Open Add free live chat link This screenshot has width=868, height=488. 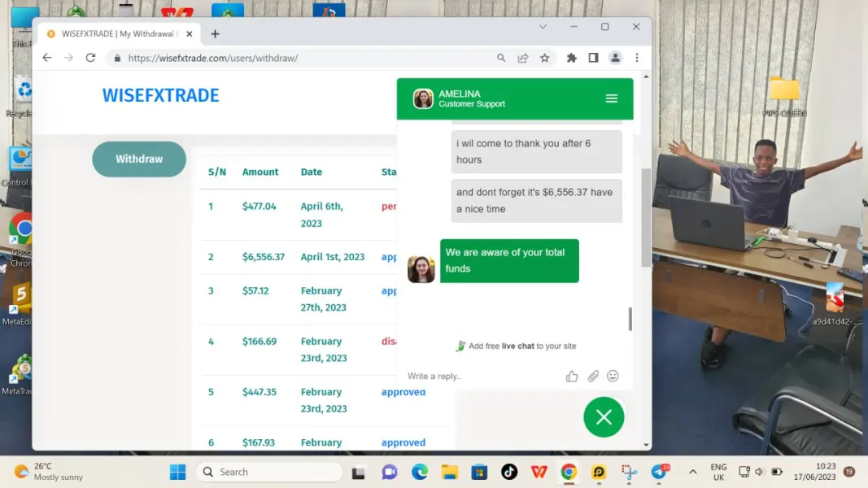pyautogui.click(x=516, y=346)
